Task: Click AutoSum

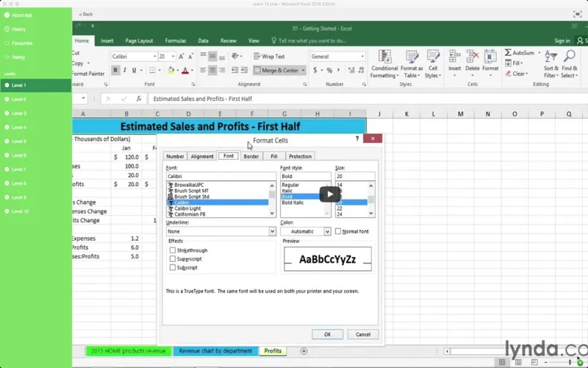Action: tap(520, 53)
